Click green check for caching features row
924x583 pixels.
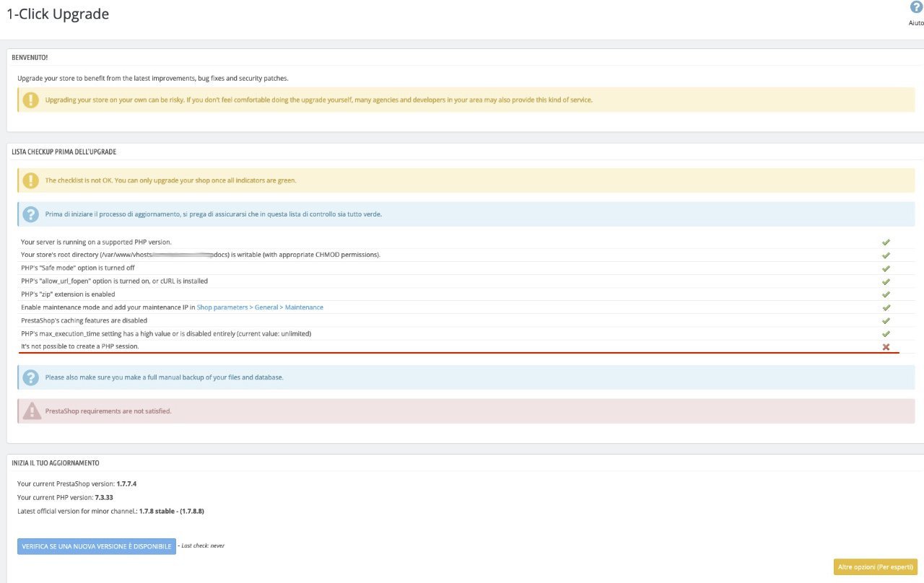point(886,320)
